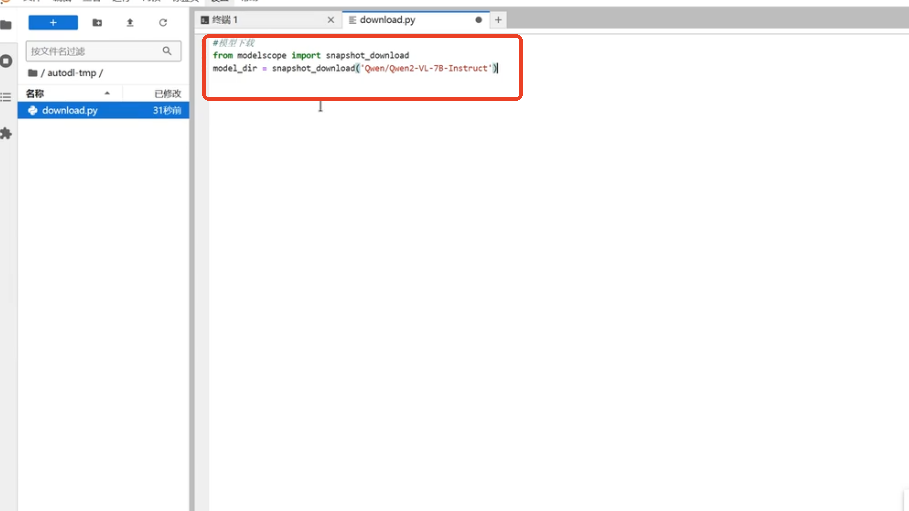Open the extension manager puzzle icon
This screenshot has width=909, height=511.
[x=6, y=133]
